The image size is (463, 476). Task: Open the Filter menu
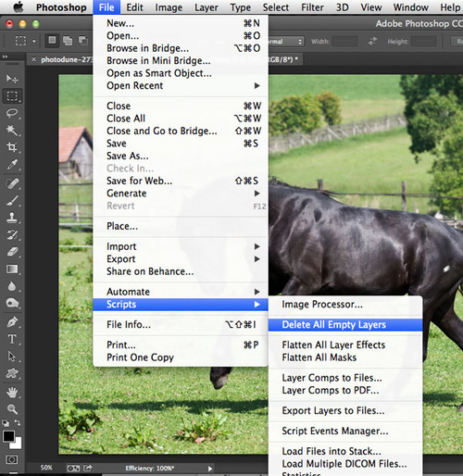(312, 7)
